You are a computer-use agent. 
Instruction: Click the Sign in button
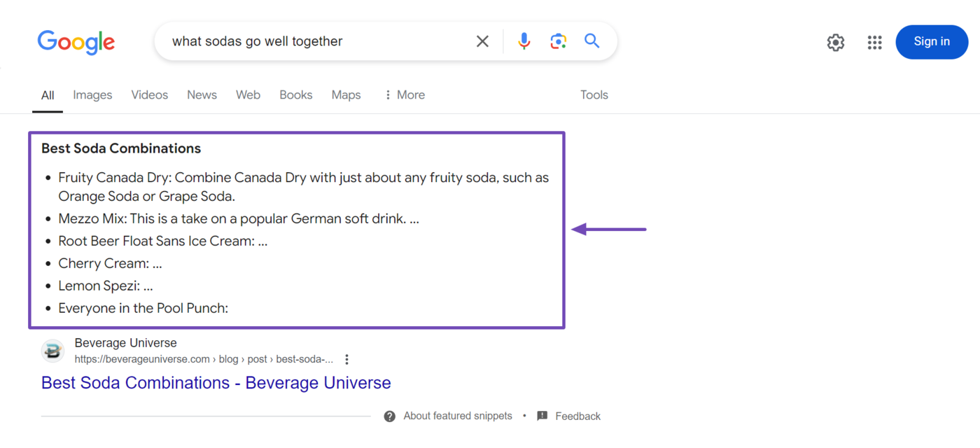coord(932,41)
